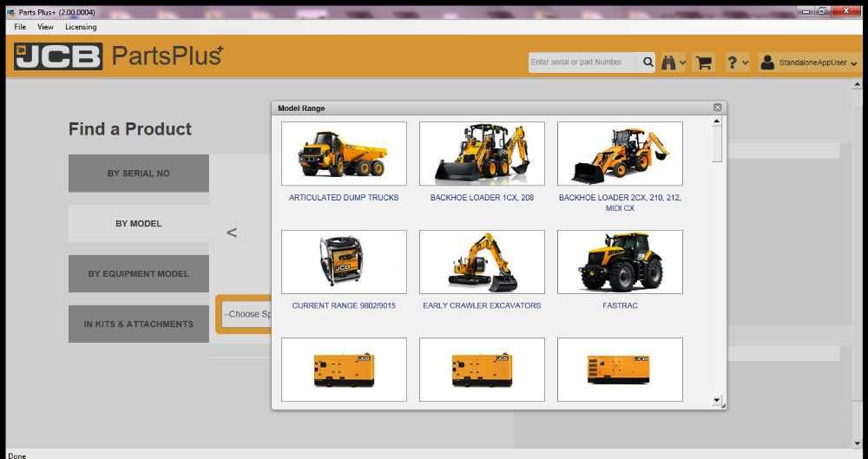868x459 pixels.
Task: Click the StandaloneAppUser profile icon
Action: pos(767,62)
